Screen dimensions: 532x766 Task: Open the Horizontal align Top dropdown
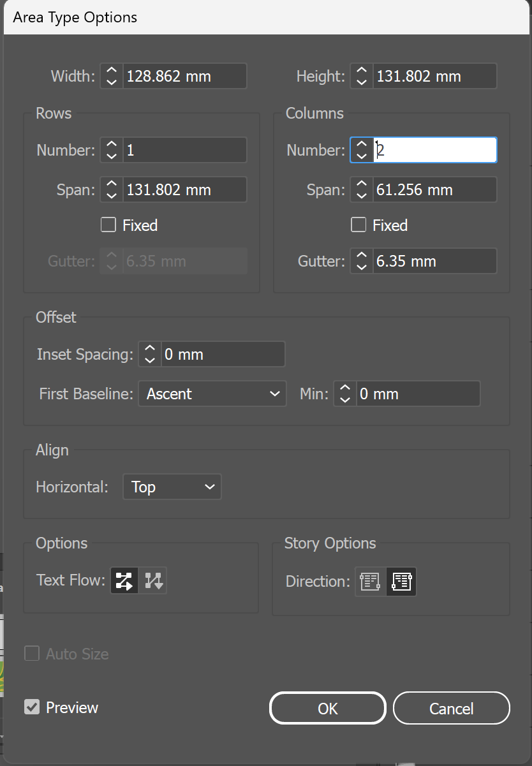pos(172,487)
